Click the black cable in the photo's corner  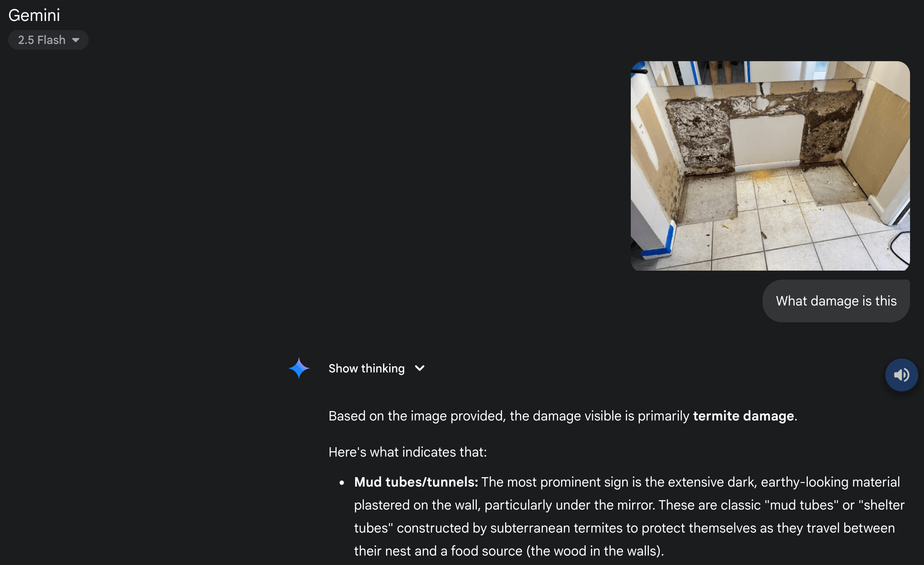click(899, 248)
